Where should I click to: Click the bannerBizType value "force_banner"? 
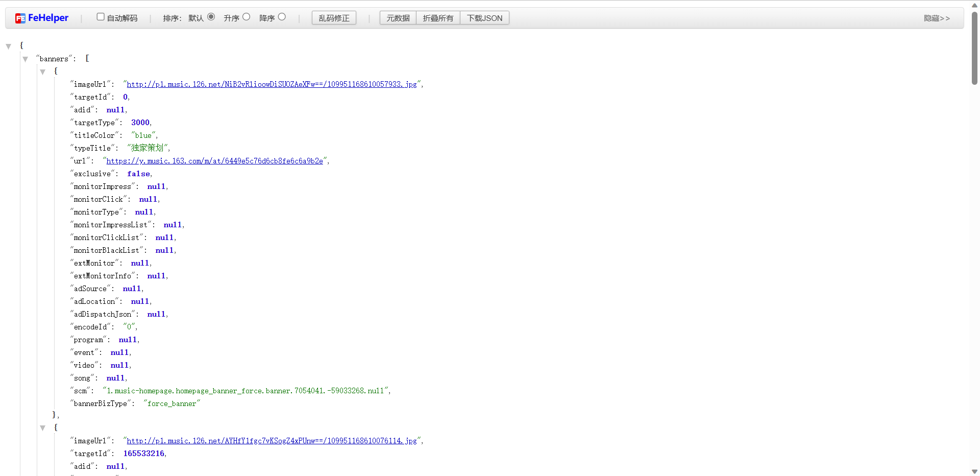(x=171, y=403)
